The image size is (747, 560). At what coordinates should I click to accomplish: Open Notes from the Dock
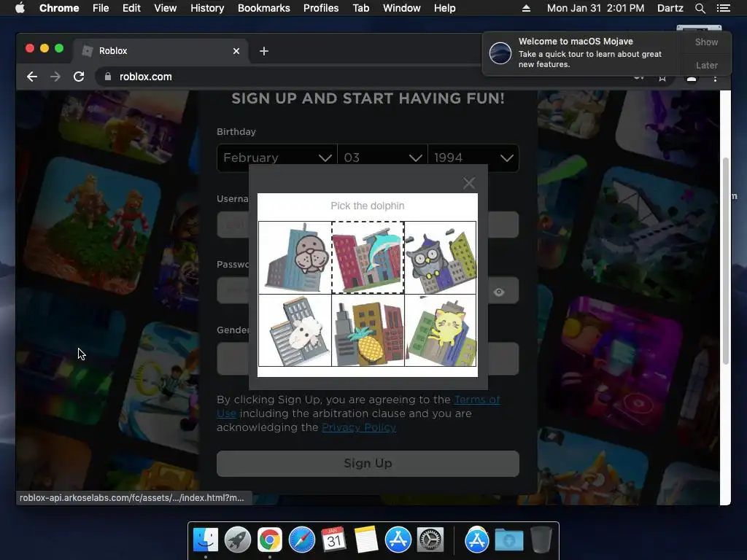(x=366, y=540)
